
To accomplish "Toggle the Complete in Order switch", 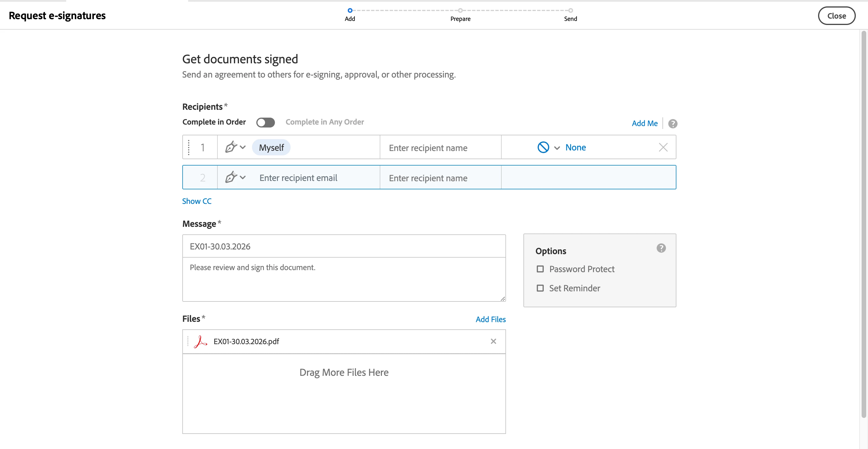I will (x=266, y=122).
